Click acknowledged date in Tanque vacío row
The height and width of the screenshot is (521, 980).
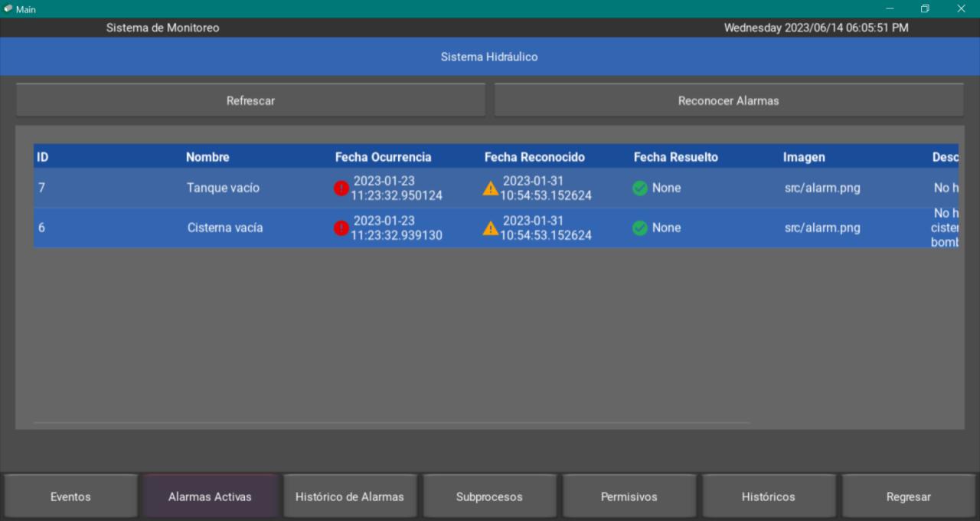tap(546, 188)
